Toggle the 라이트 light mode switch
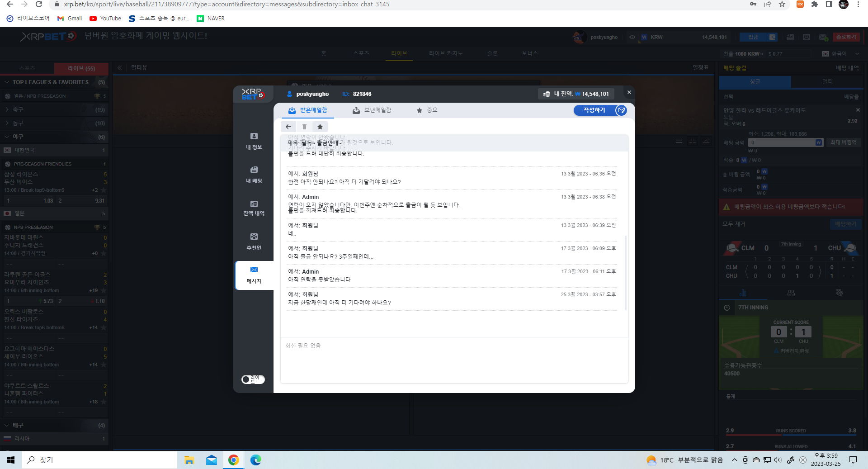Image resolution: width=868 pixels, height=469 pixels. (x=253, y=379)
